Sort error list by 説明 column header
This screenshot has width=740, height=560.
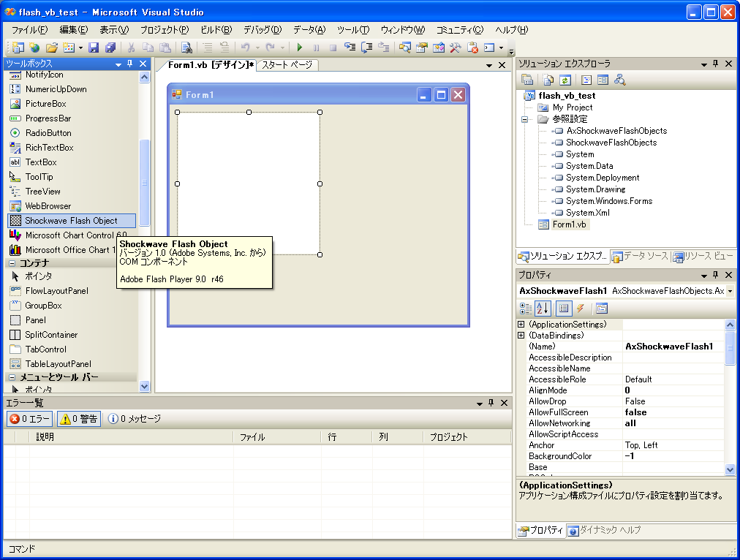click(x=131, y=437)
